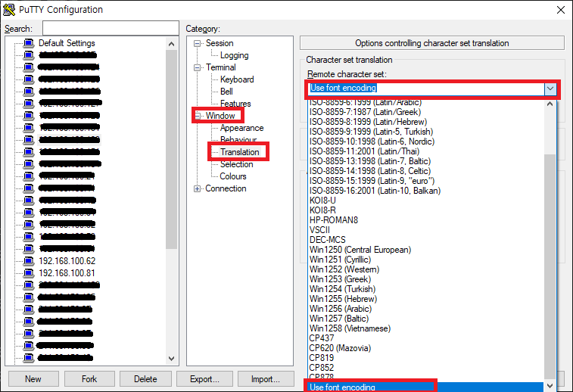Choose KOI8-U in the charset list
This screenshot has width=573, height=392.
tap(322, 201)
